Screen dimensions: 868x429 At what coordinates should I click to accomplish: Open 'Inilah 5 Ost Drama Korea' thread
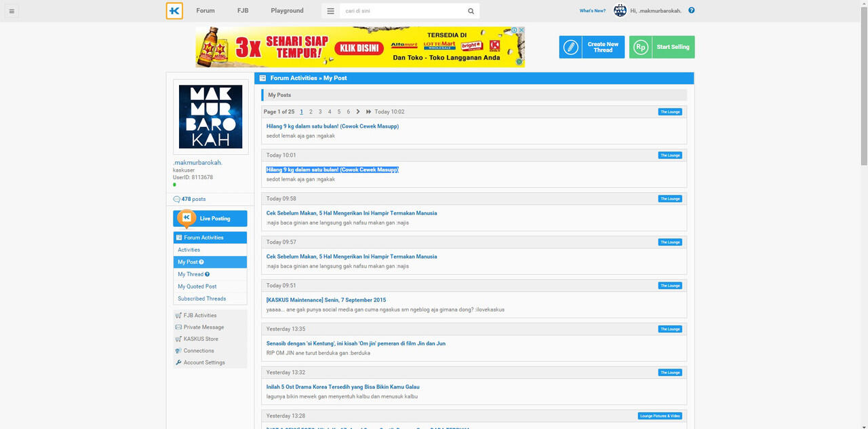pyautogui.click(x=342, y=387)
